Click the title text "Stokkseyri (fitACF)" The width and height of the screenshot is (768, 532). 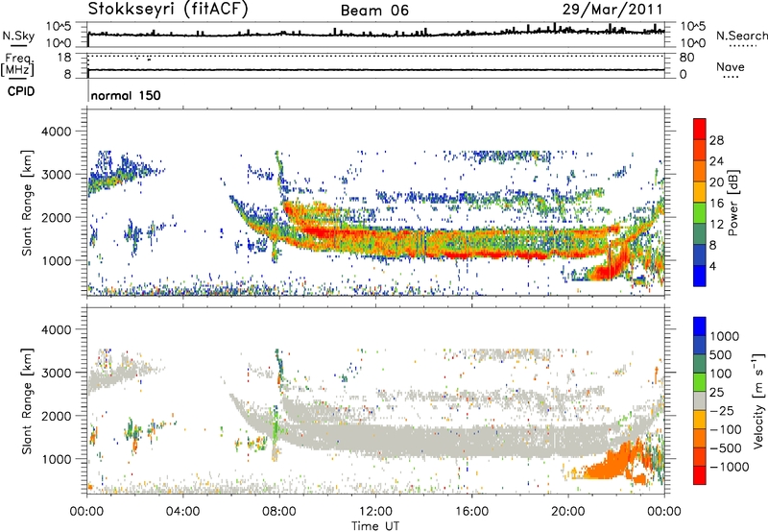(168, 9)
